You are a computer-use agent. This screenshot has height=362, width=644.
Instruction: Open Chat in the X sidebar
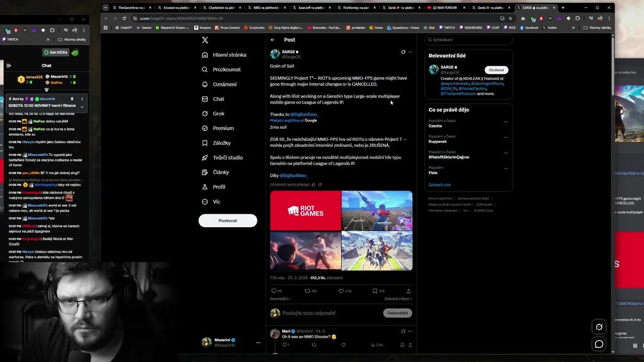pyautogui.click(x=213, y=99)
